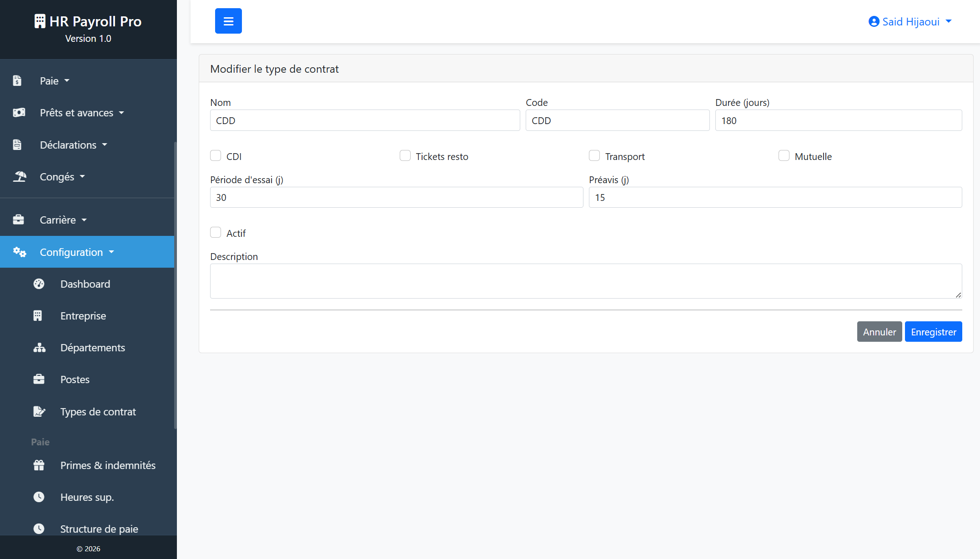Open Primes & indemnités settings
Image resolution: width=980 pixels, height=559 pixels.
87,465
